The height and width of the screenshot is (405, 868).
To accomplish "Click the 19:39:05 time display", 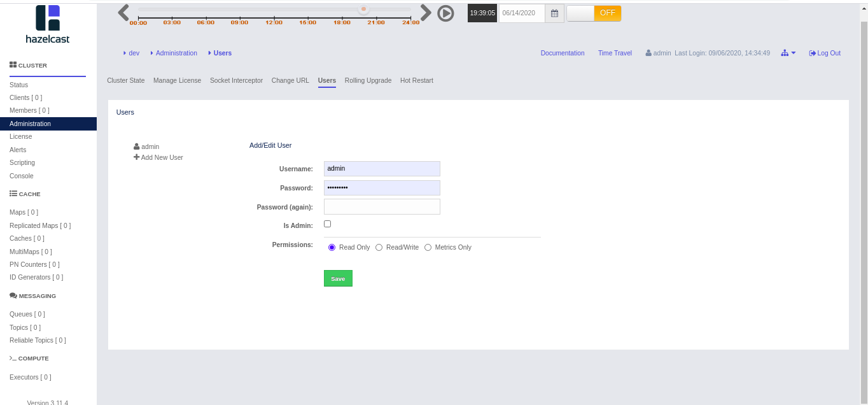I will (x=482, y=13).
